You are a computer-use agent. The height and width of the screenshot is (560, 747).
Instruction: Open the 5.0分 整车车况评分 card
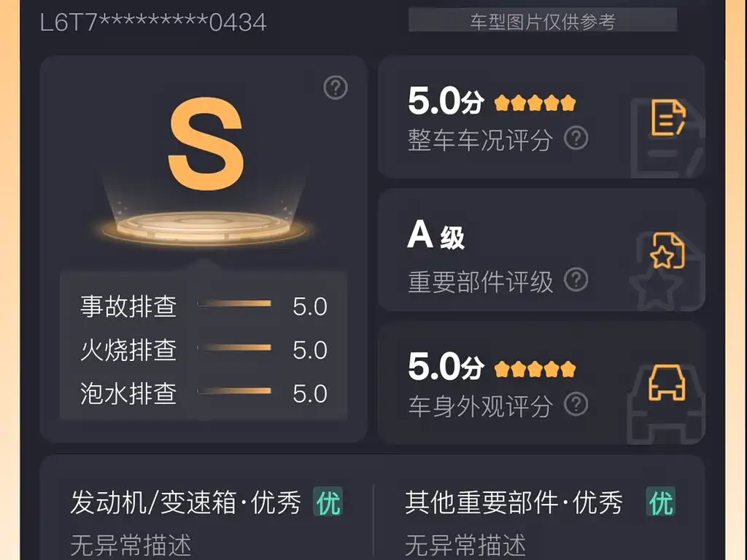click(541, 117)
